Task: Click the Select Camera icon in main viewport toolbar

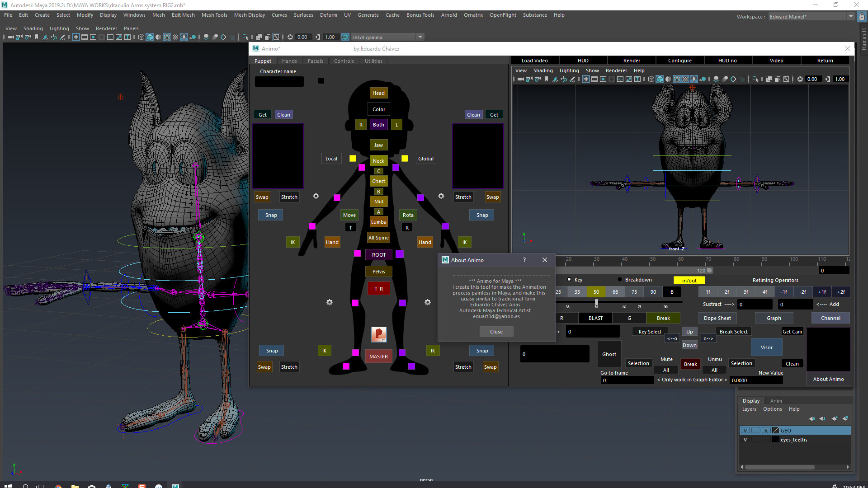Action: pos(10,37)
